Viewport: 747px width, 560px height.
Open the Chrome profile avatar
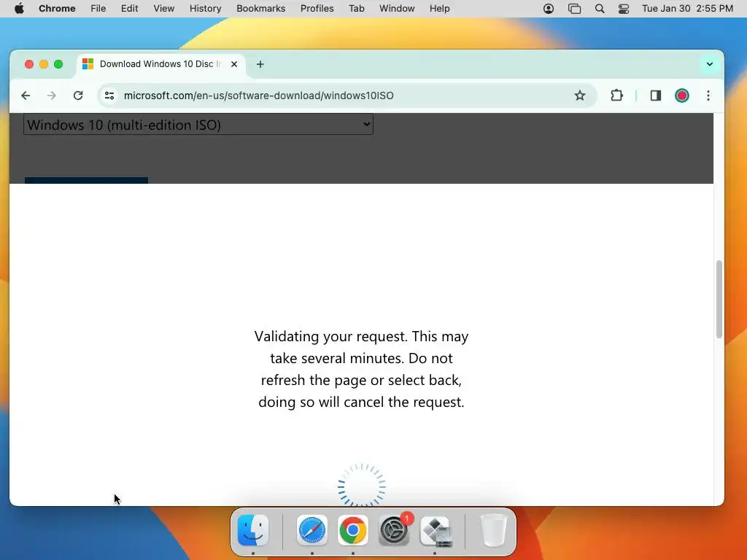pos(682,96)
